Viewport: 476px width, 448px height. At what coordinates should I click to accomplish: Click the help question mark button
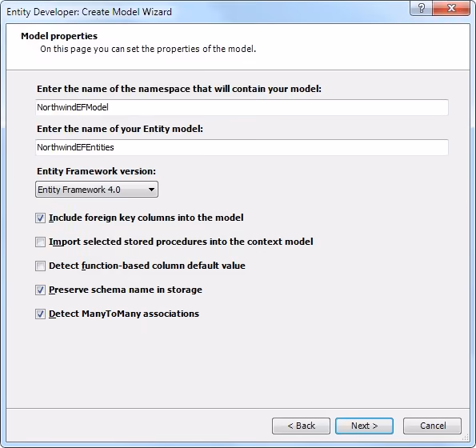[x=421, y=8]
